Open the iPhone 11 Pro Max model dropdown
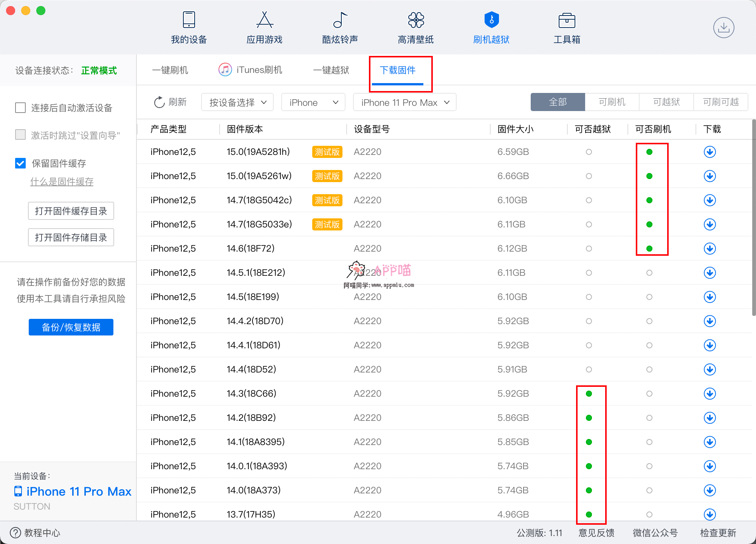The height and width of the screenshot is (544, 756). click(x=405, y=102)
